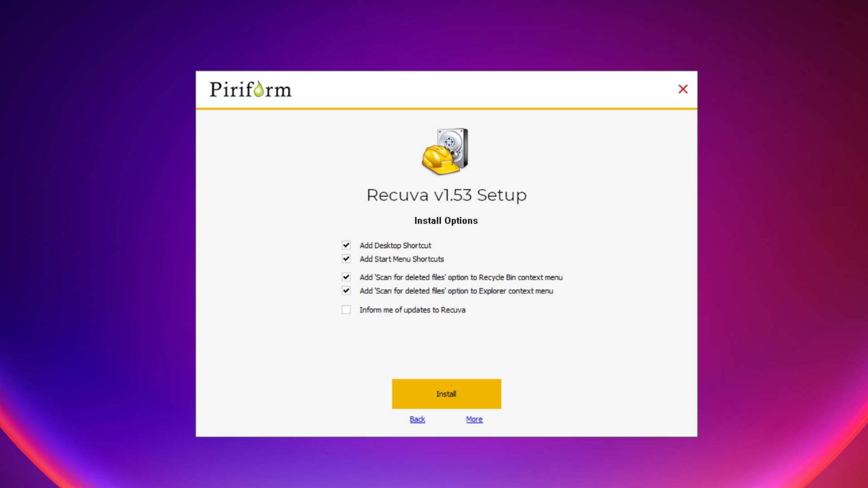Click the Explorer context menu option label text

point(457,291)
